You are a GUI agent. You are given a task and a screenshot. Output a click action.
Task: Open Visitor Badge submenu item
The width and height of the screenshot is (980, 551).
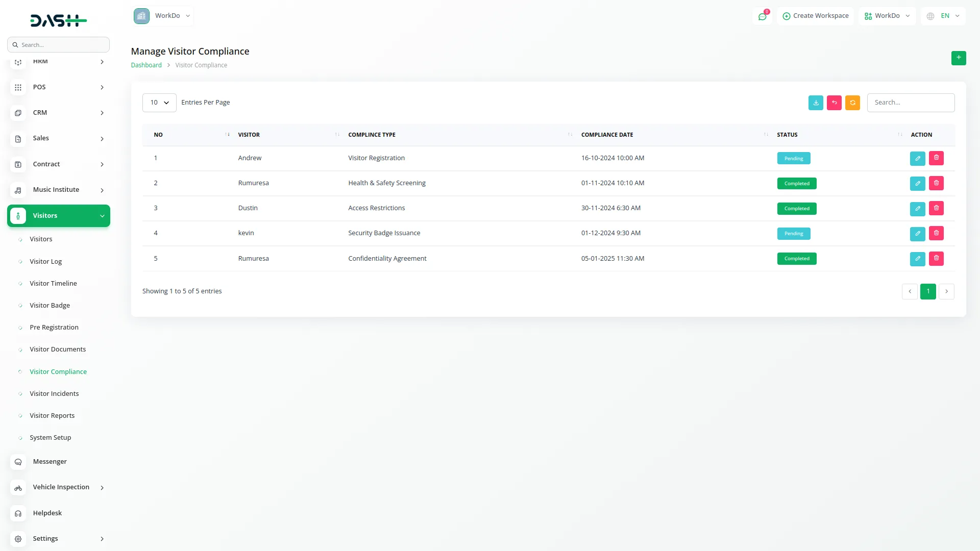pyautogui.click(x=50, y=305)
